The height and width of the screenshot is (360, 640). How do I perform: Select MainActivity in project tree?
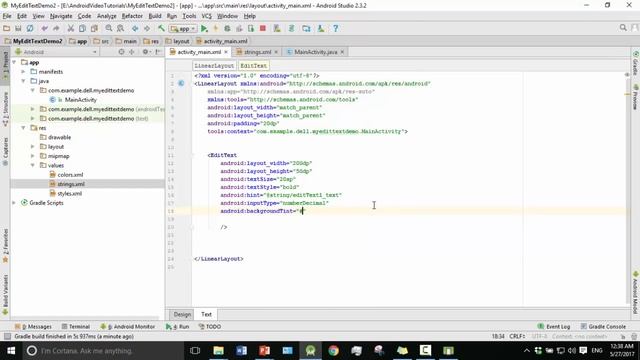point(80,100)
